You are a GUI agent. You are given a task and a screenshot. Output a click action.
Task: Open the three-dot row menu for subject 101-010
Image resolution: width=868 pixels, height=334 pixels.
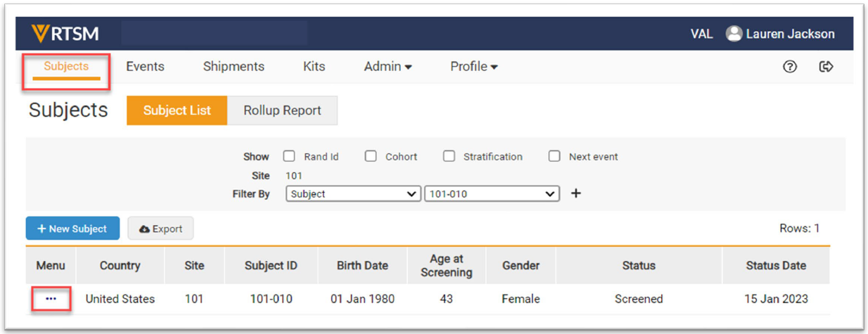pyautogui.click(x=51, y=299)
